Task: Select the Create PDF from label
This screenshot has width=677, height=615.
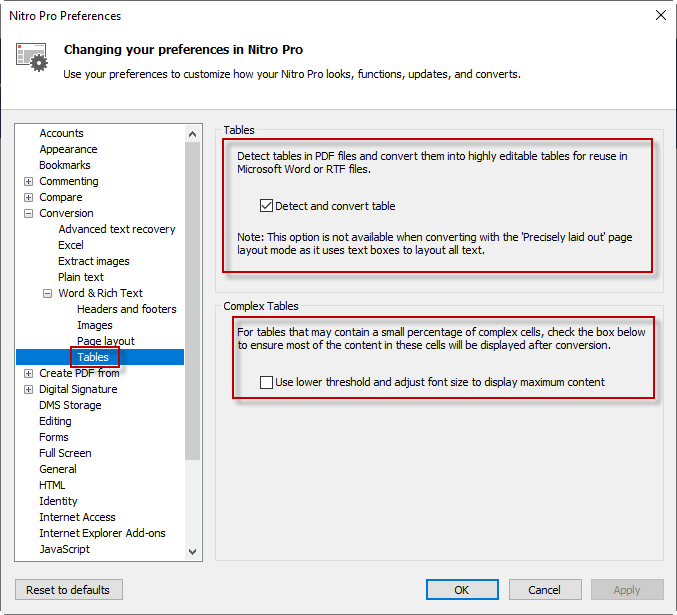Action: pyautogui.click(x=79, y=373)
